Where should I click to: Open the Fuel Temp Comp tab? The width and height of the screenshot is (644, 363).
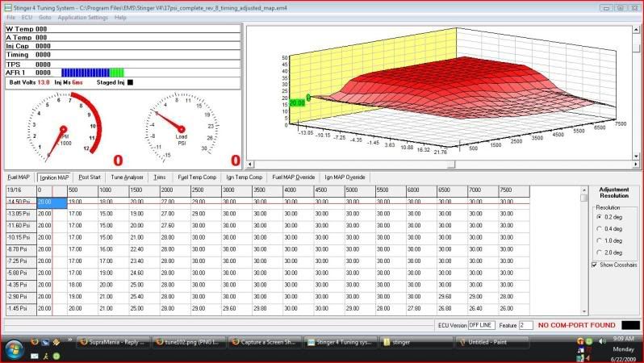[197, 177]
